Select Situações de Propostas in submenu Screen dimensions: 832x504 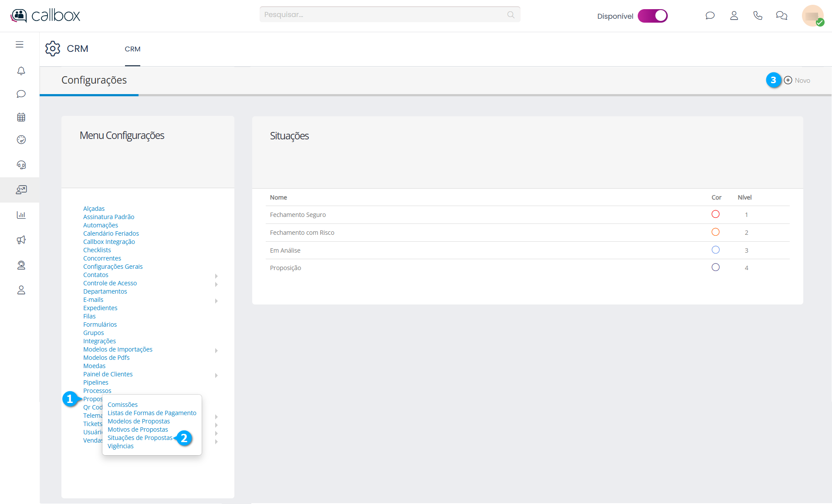coord(140,438)
